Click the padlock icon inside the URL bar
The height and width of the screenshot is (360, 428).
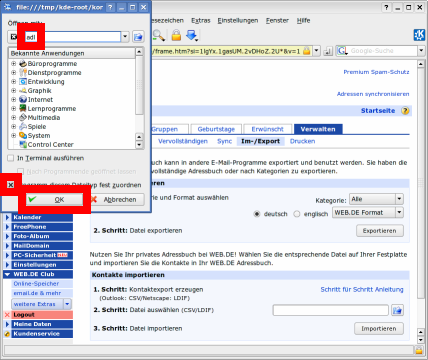coord(306,51)
